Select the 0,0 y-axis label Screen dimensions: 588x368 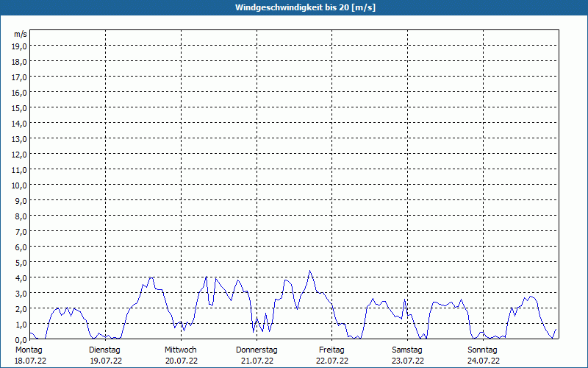(20, 339)
